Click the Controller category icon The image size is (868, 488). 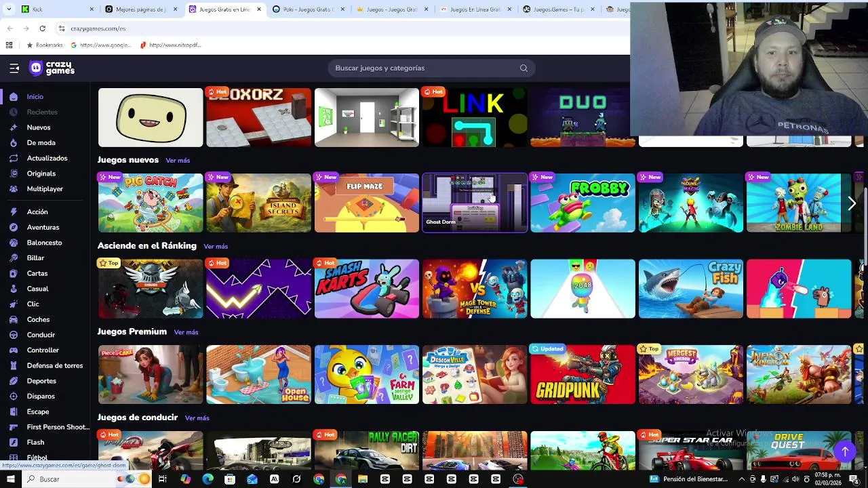click(14, 350)
